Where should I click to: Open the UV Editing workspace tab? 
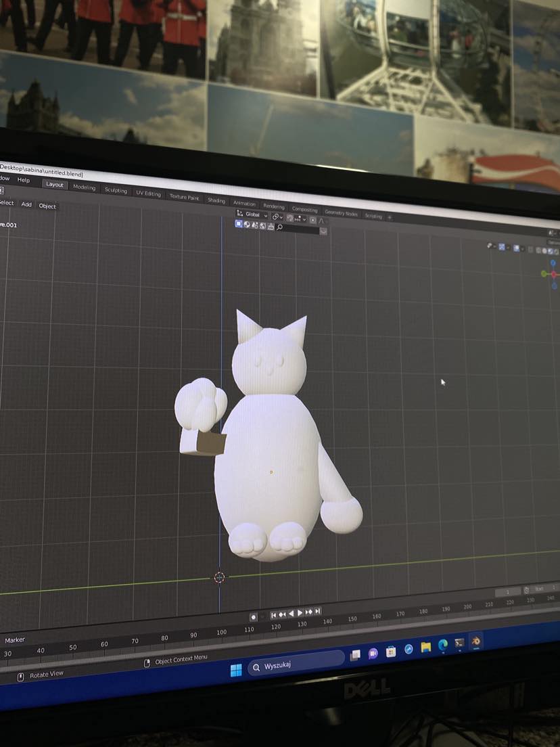click(148, 193)
